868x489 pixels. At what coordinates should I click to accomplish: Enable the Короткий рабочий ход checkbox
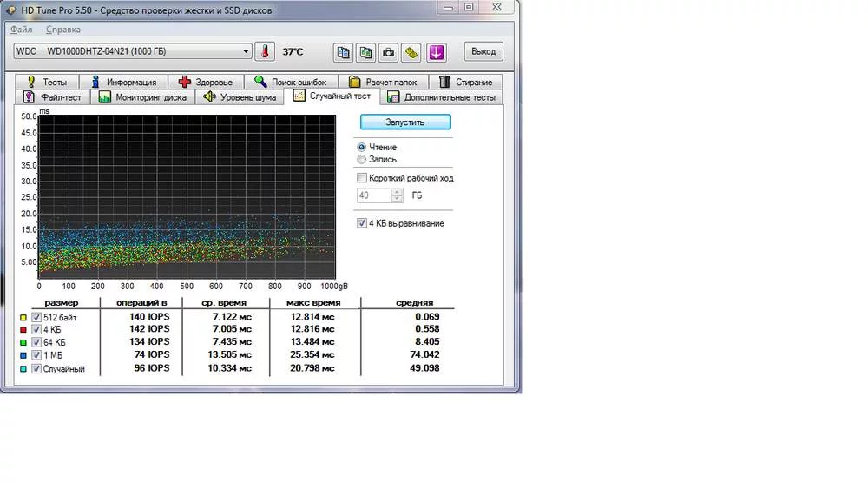coord(362,178)
